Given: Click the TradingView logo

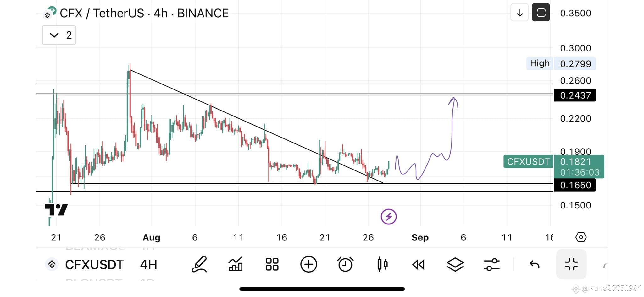Looking at the screenshot, I should click(56, 210).
